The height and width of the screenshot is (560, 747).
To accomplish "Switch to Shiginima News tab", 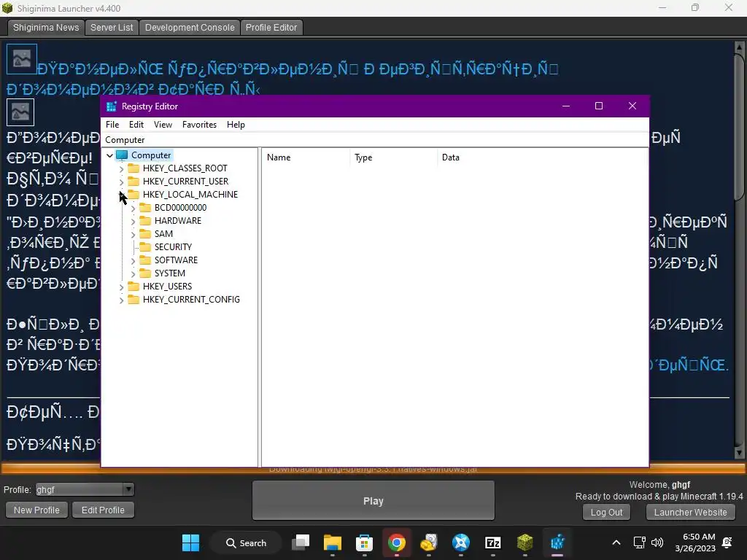I will (46, 28).
